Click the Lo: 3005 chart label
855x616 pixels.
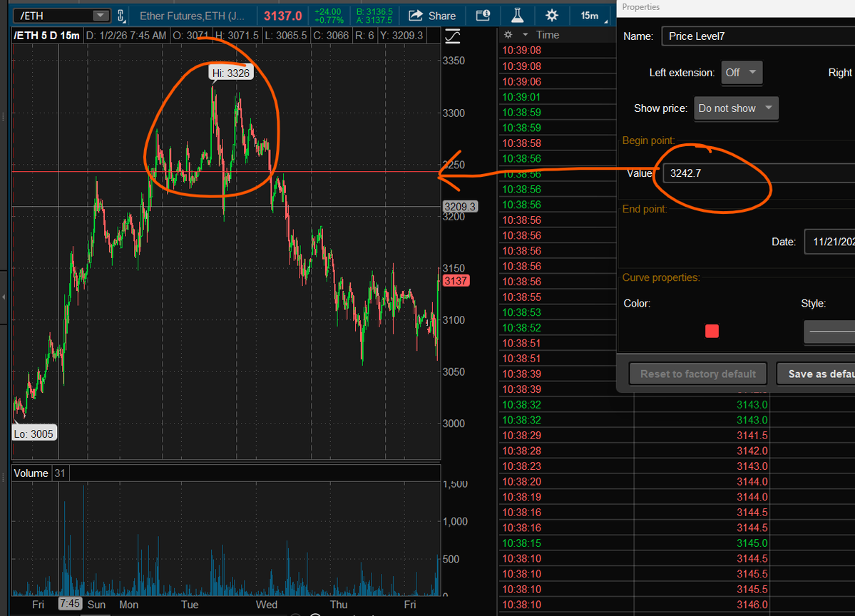click(x=34, y=434)
